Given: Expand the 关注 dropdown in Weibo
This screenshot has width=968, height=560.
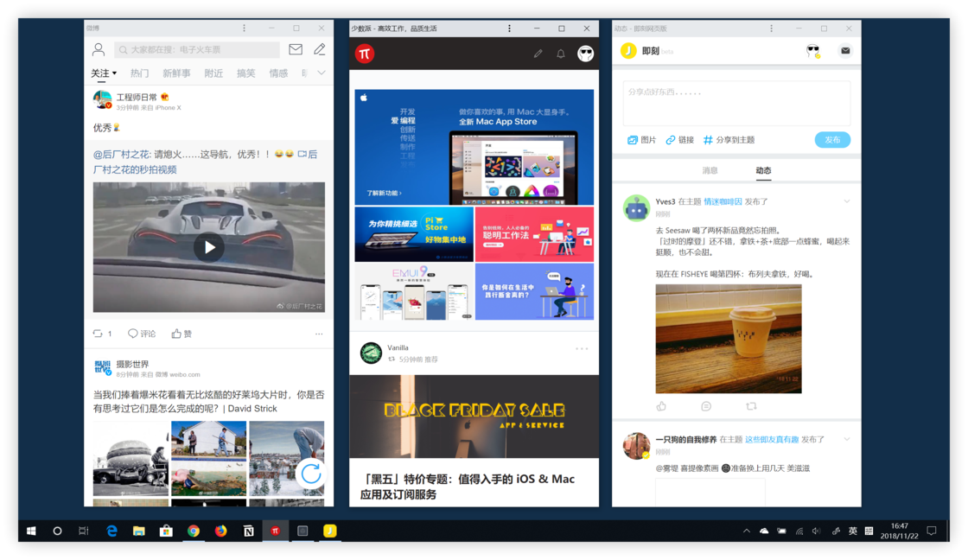Looking at the screenshot, I should click(x=104, y=73).
